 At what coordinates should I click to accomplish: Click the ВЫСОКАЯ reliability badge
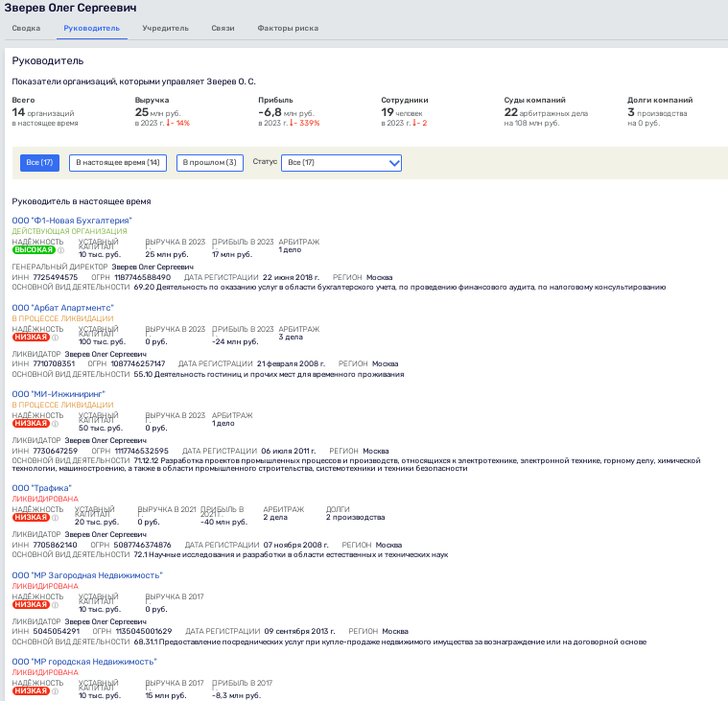[34, 249]
